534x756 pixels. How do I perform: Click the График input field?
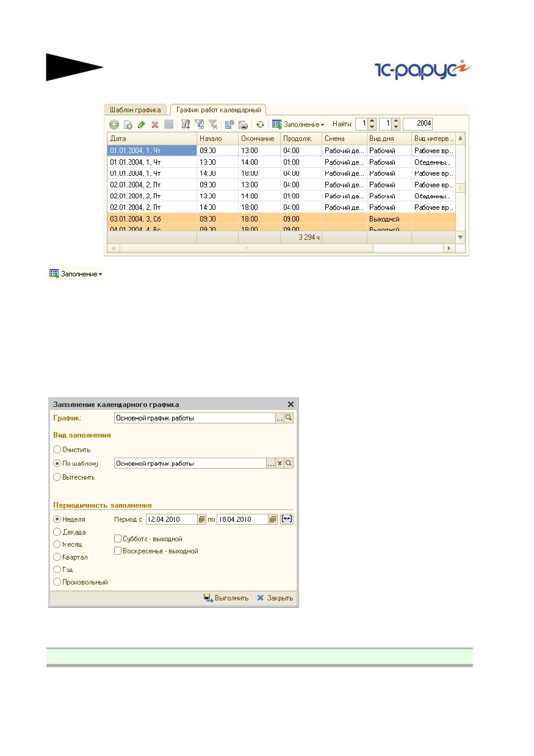(x=195, y=418)
